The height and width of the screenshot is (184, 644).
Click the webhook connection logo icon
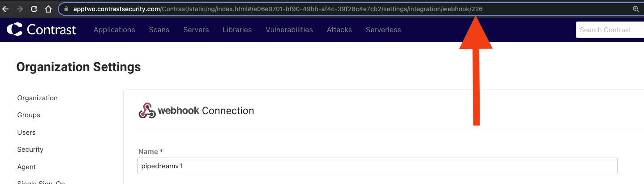(x=146, y=111)
